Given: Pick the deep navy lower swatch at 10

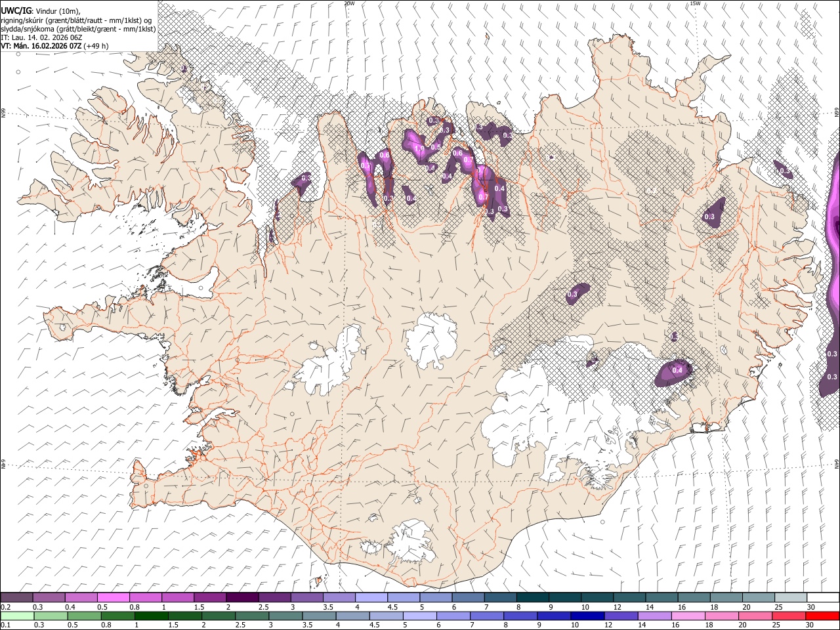Looking at the screenshot, I should click(x=587, y=616).
